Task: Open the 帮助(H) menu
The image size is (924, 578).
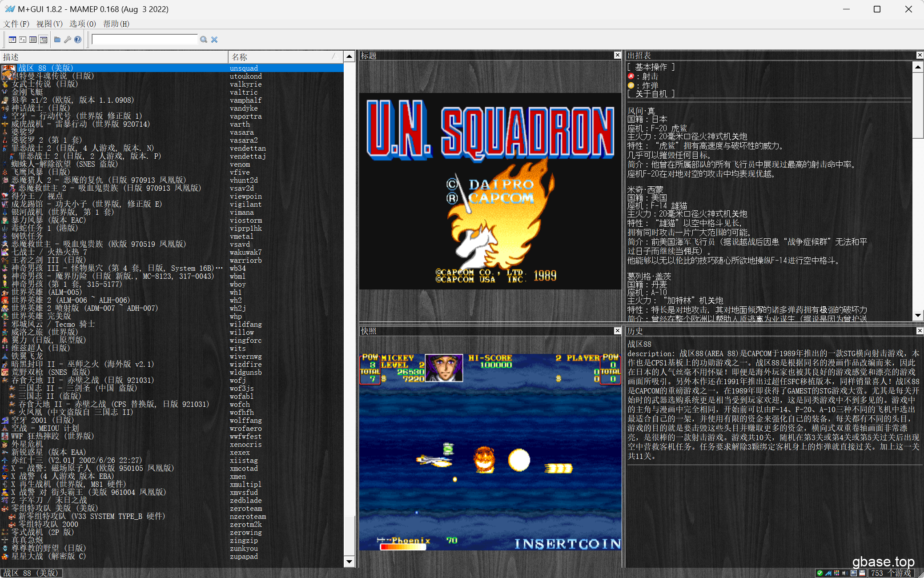Action: [x=116, y=24]
